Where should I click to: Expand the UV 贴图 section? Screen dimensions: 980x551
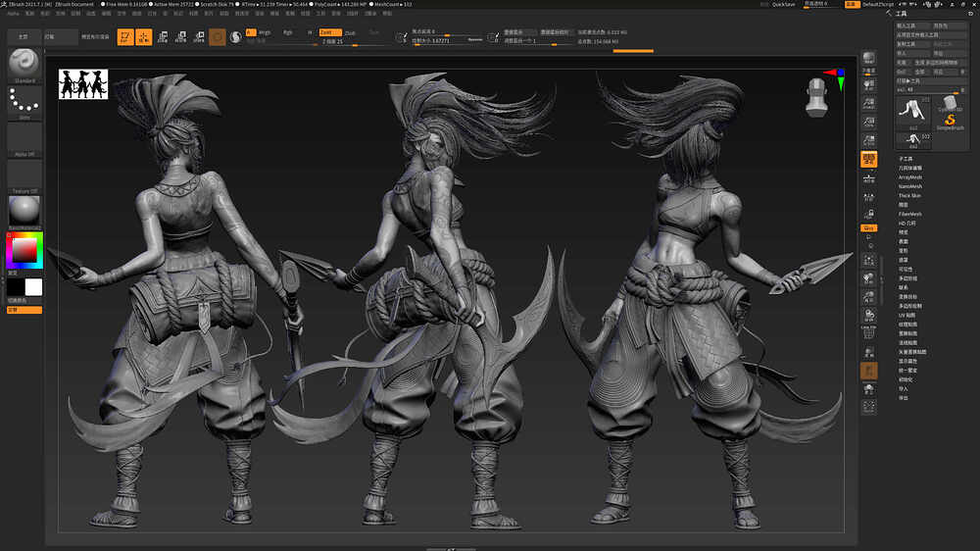tap(906, 316)
